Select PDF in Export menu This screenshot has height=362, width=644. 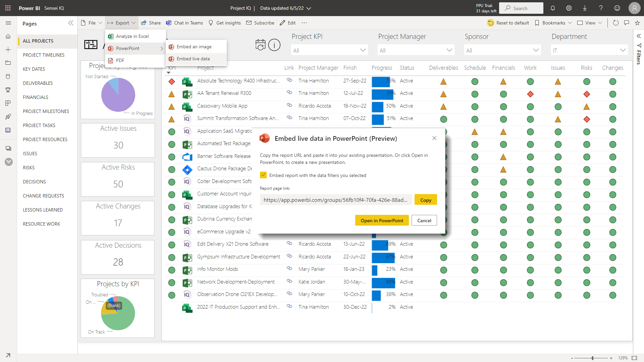coord(135,60)
